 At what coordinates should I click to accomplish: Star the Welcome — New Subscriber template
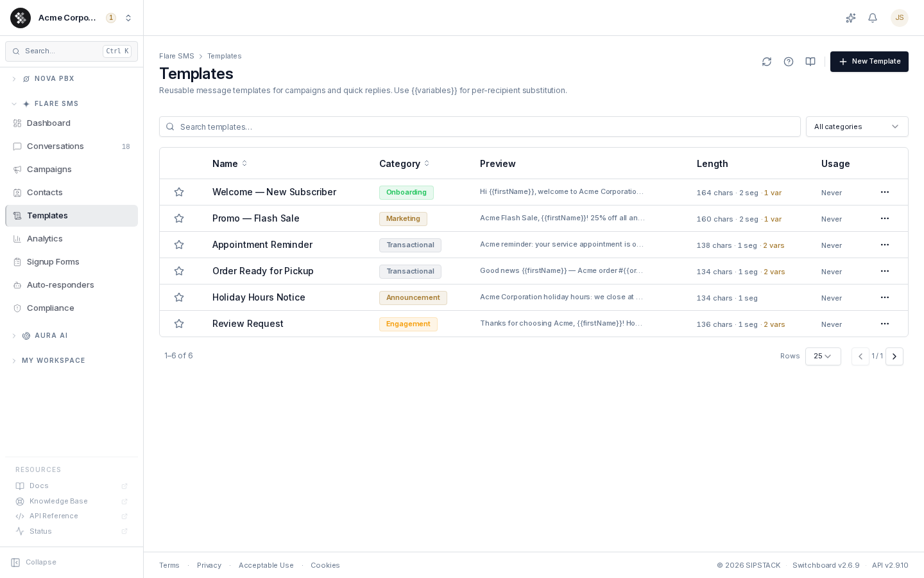tap(179, 192)
